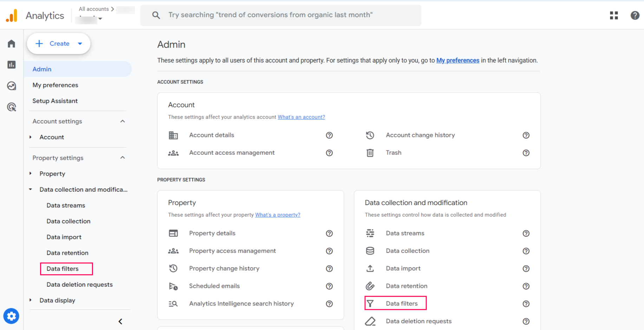The height and width of the screenshot is (330, 644).
Task: Click the Admin gear icon at bottom left
Action: 11,316
